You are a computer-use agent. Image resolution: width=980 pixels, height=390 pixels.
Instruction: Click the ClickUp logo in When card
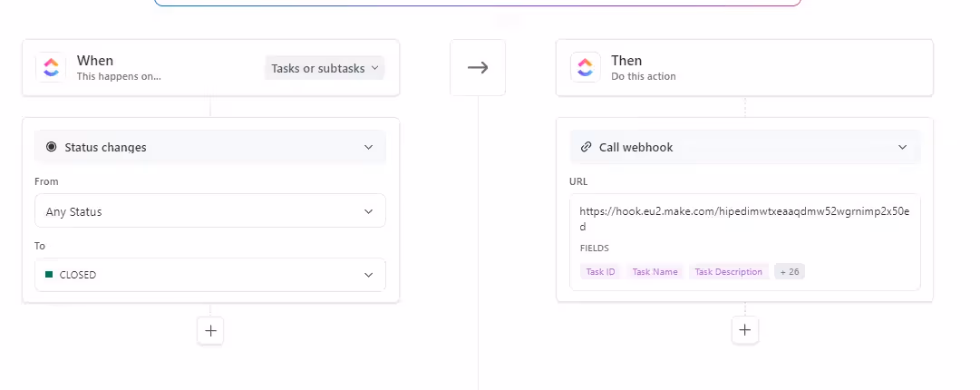coord(51,67)
